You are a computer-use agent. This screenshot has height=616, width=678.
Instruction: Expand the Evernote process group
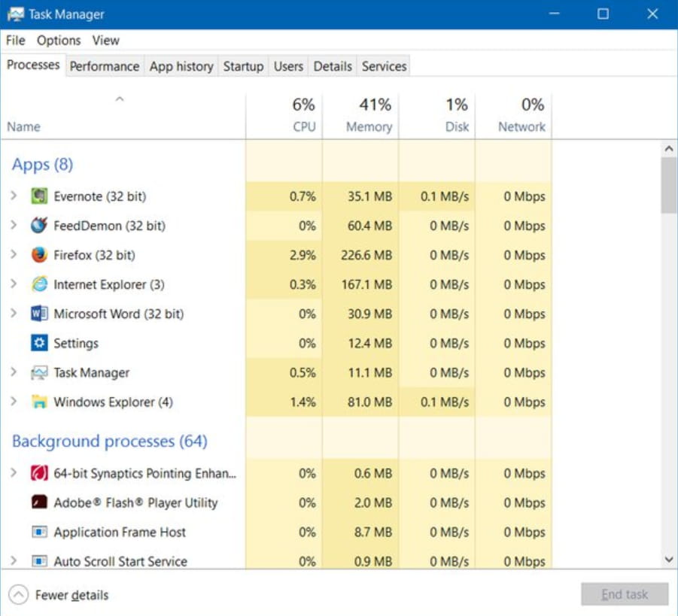[x=14, y=196]
